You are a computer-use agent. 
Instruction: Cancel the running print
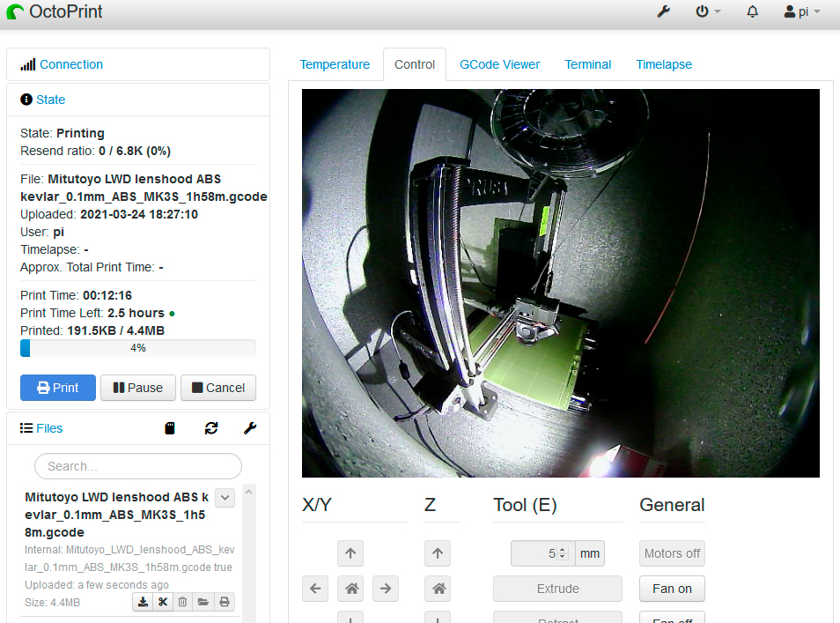pyautogui.click(x=218, y=388)
